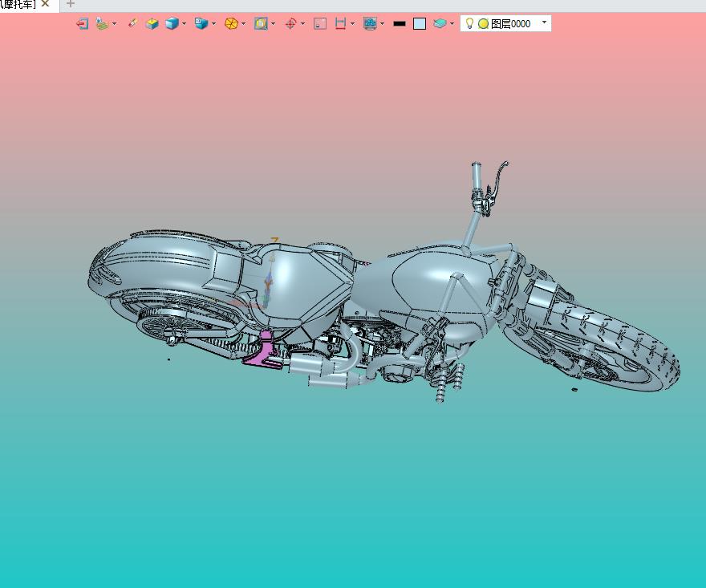Open the 图层0000 layer dropdown
This screenshot has width=706, height=588.
(545, 22)
